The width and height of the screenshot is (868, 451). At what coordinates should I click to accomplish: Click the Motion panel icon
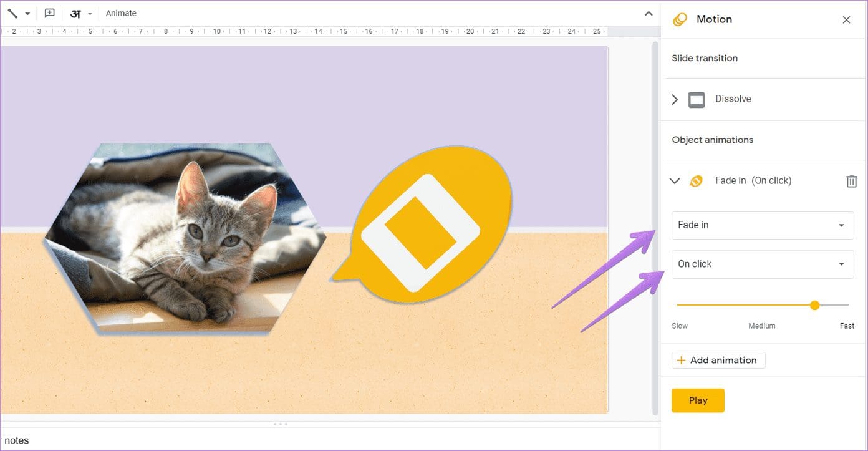point(680,19)
